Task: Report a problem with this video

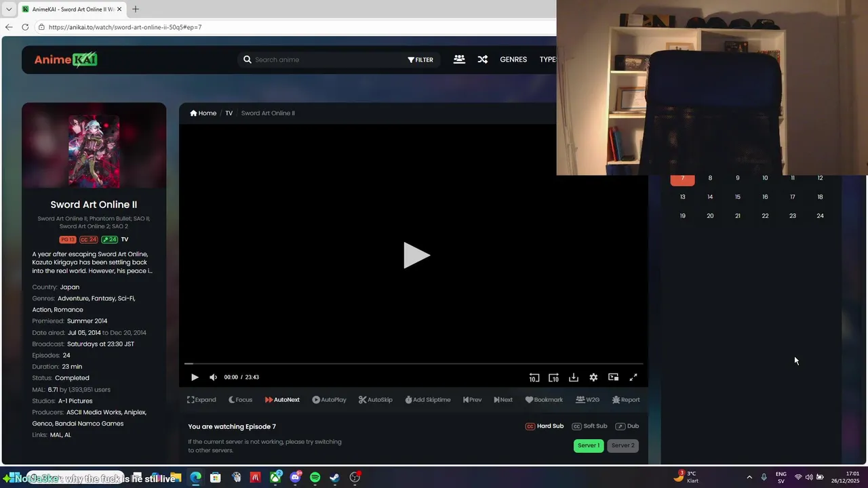Action: point(626,400)
